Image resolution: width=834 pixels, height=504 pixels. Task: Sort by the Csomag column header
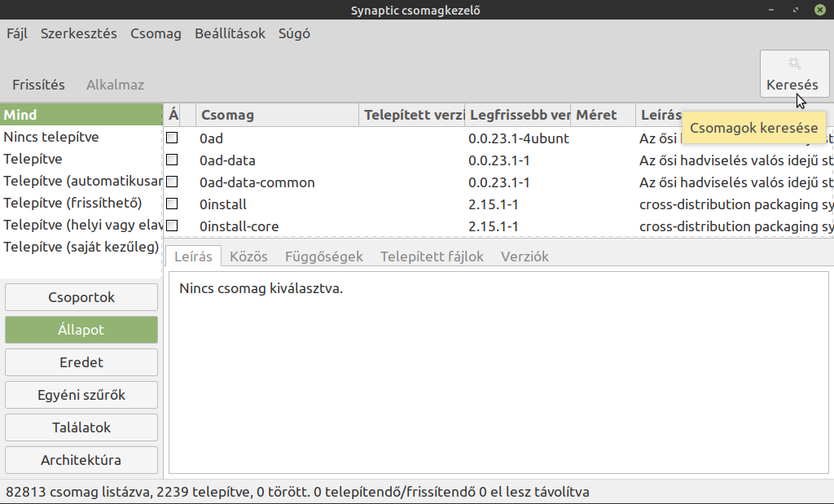277,115
